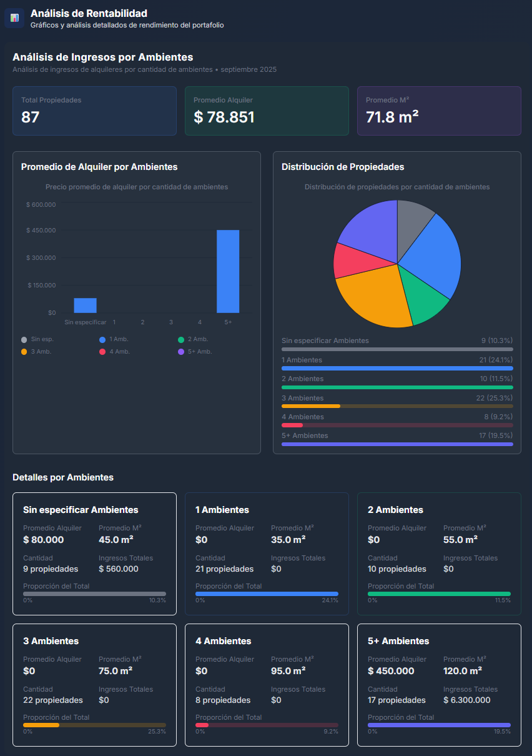Image resolution: width=532 pixels, height=756 pixels.
Task: Open the 5+ Ambientes detail card
Action: [439, 685]
